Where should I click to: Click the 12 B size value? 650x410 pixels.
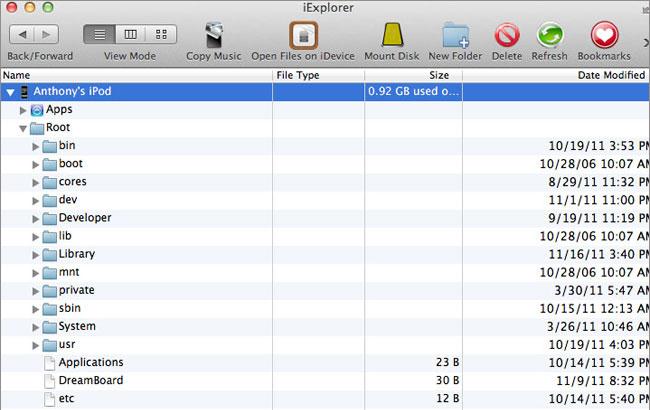coord(447,398)
